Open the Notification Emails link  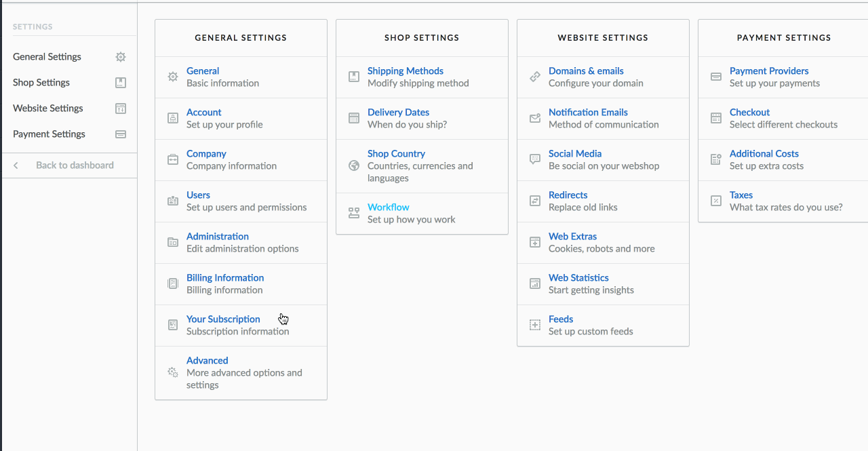[x=588, y=113]
